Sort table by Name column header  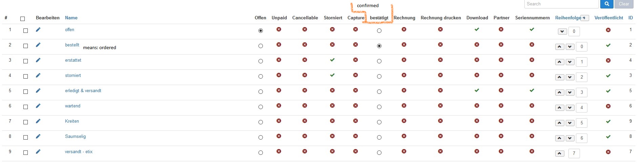click(x=71, y=18)
